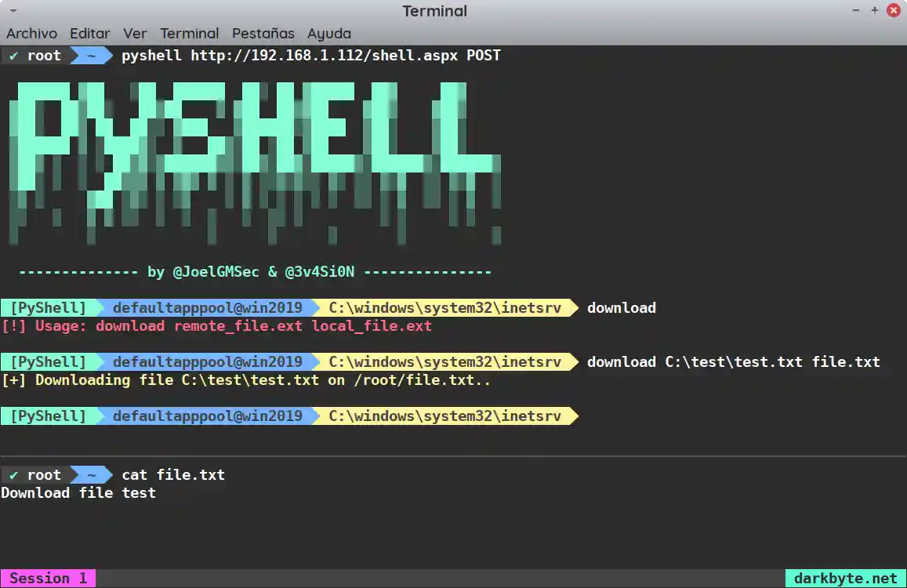The image size is (907, 588).
Task: Click the by @JoelGMSec & @3v4Si0N credit line
Action: point(255,272)
